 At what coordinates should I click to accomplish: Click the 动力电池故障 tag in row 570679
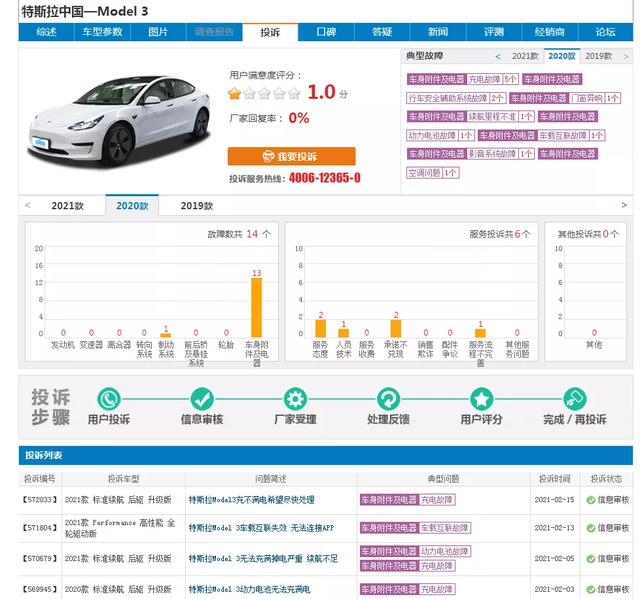415,551
